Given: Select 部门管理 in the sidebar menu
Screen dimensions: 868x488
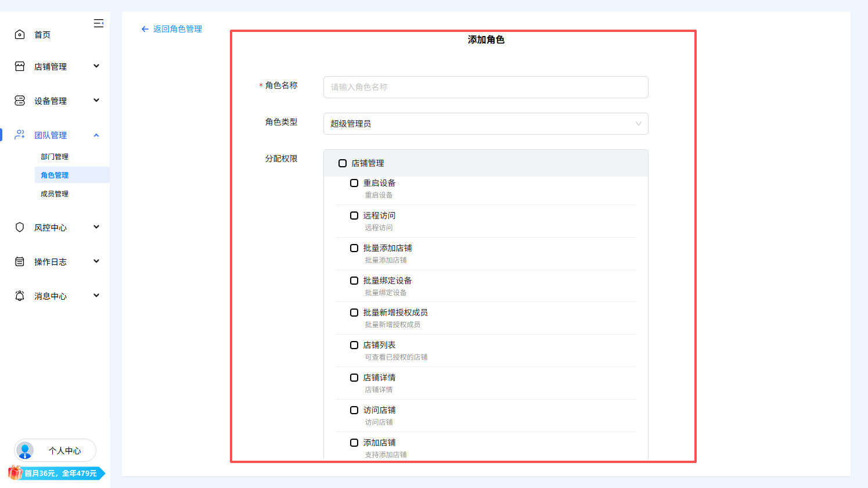Looking at the screenshot, I should [x=54, y=156].
